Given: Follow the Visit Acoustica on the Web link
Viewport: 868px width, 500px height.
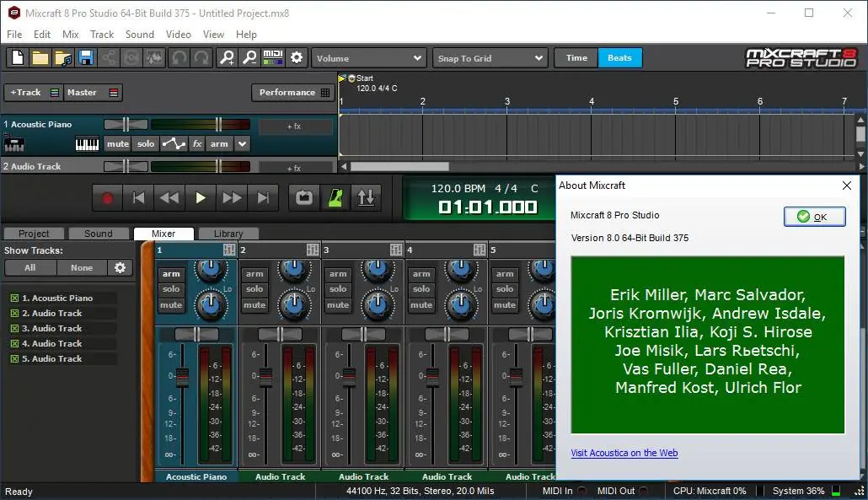Looking at the screenshot, I should point(624,453).
